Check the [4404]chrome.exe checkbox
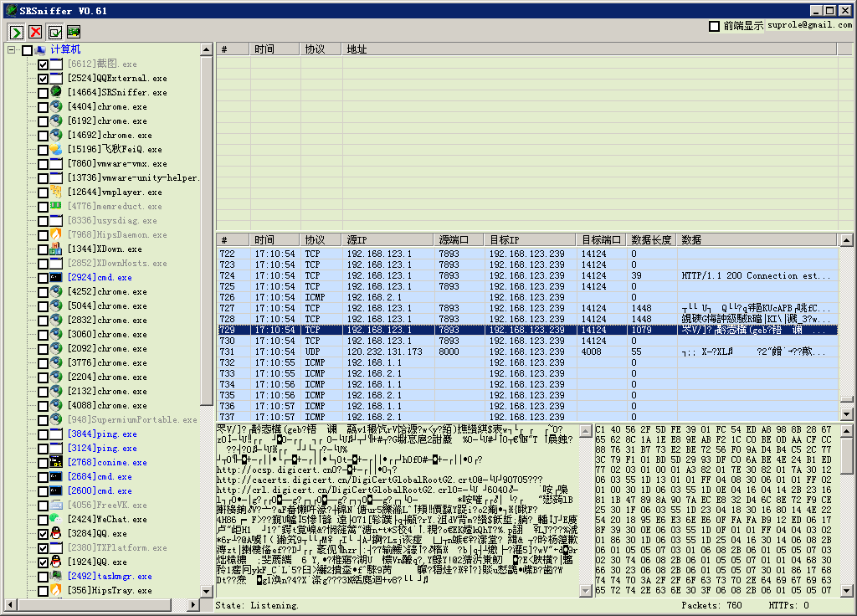Viewport: 857px width, 616px height. [43, 107]
